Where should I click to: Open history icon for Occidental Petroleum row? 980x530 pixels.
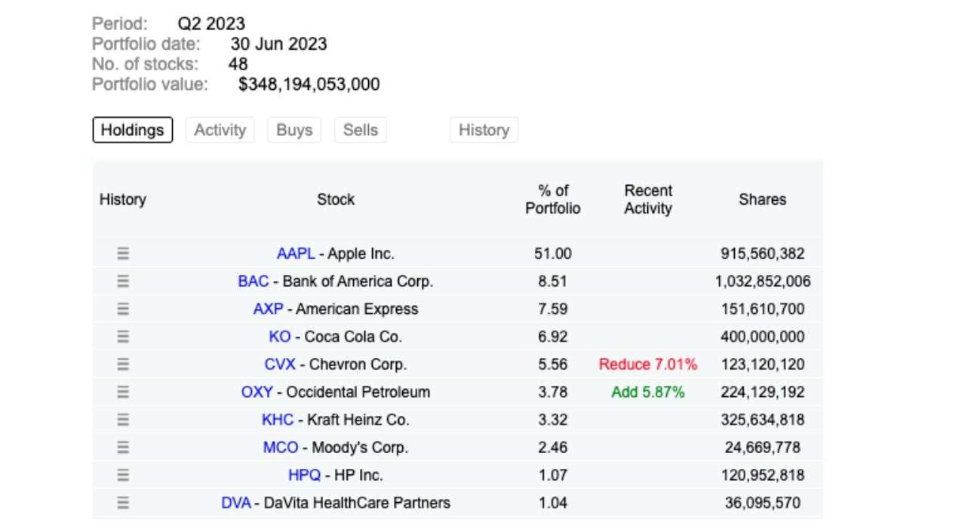point(123,392)
